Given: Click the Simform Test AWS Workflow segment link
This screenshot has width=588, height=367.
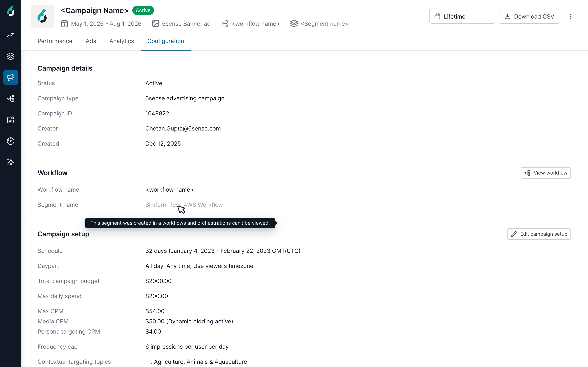Looking at the screenshot, I should [184, 205].
